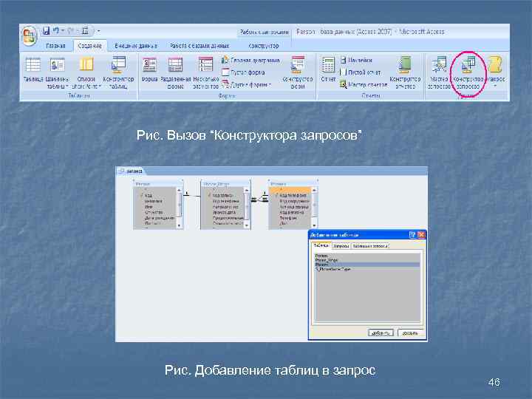Switch to the Главная ribbon tab
The height and width of the screenshot is (399, 532).
tap(55, 46)
